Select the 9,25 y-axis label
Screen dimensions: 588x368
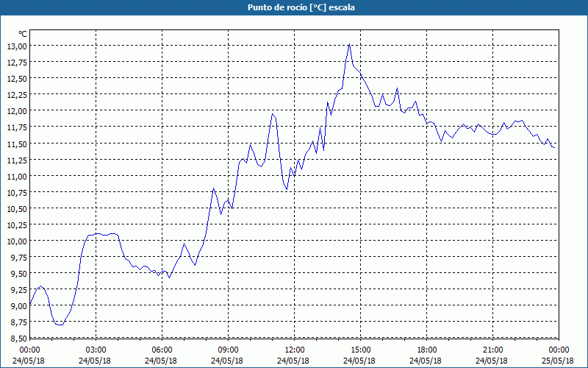[x=18, y=290]
